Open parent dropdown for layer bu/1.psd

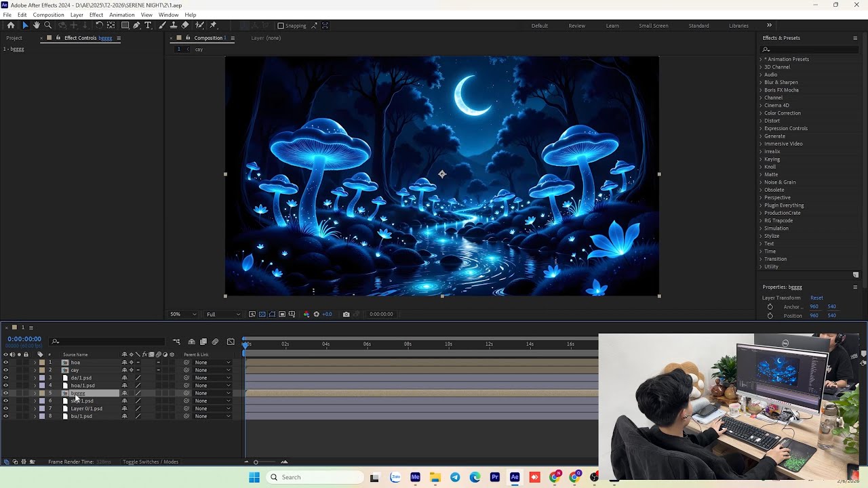[x=212, y=416]
